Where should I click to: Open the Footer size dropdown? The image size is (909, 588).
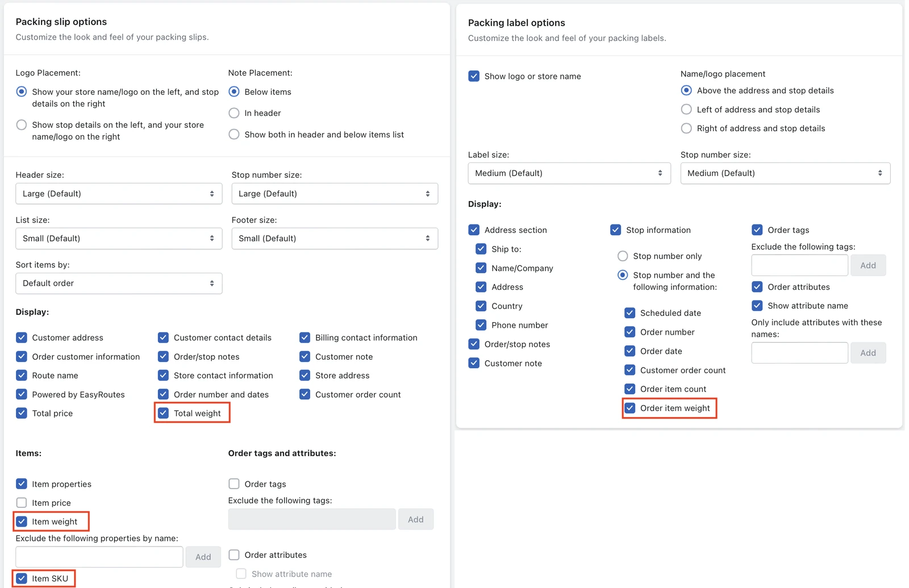[x=335, y=239]
